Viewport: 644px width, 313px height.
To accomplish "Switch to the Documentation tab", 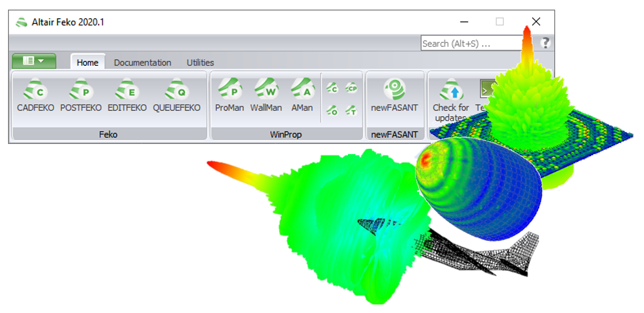I will pos(142,63).
